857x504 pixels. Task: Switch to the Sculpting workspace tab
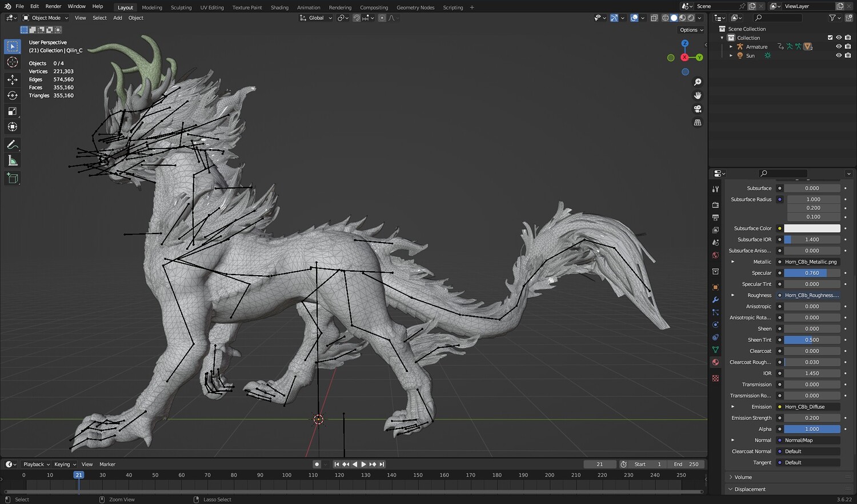click(181, 7)
